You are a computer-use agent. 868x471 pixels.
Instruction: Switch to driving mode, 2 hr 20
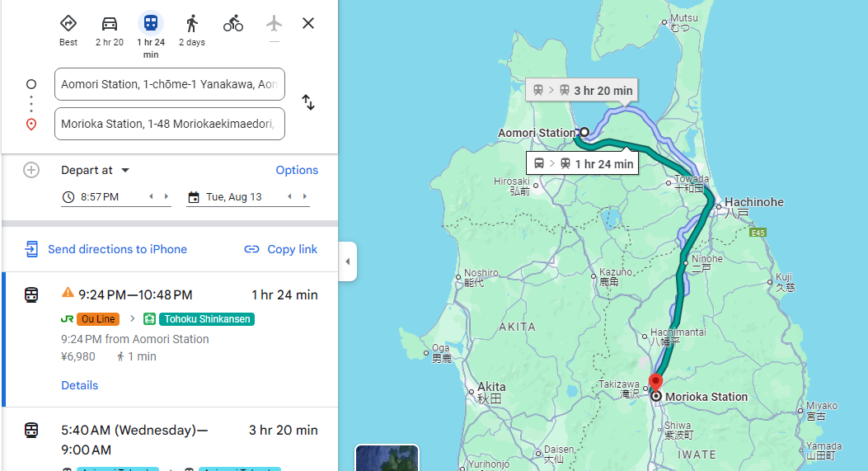[x=110, y=31]
